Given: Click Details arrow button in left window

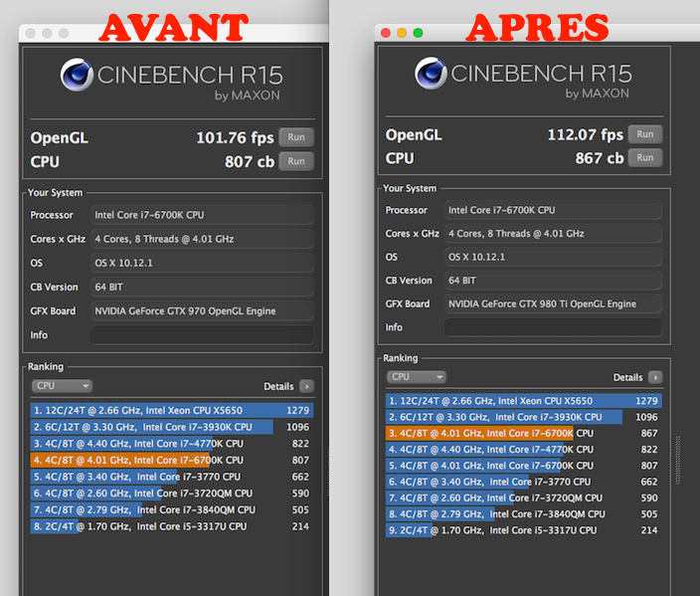Looking at the screenshot, I should pos(306,386).
